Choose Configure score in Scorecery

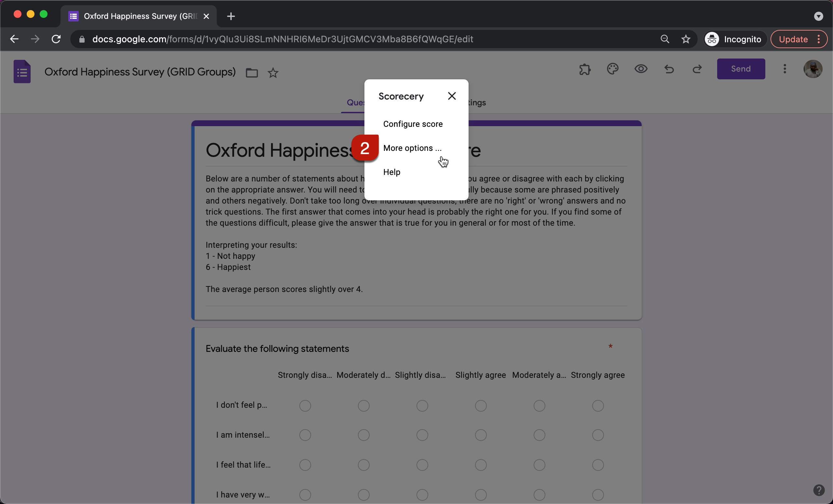413,124
